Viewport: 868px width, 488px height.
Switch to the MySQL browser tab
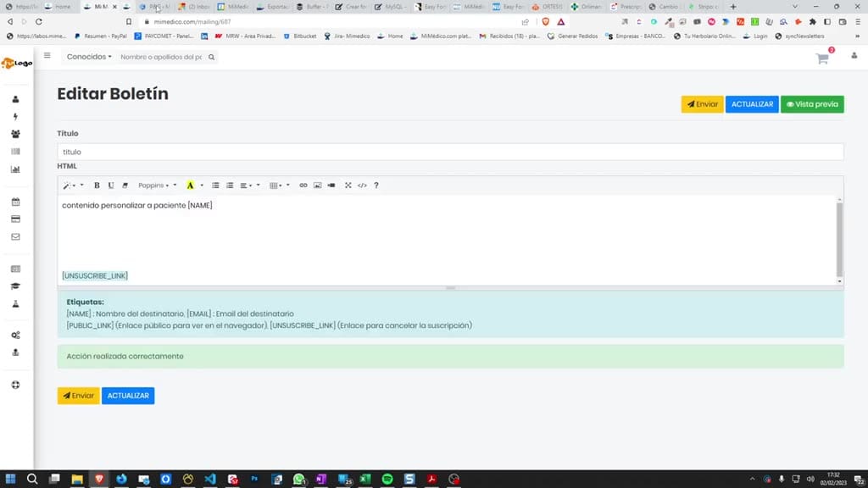click(x=390, y=7)
